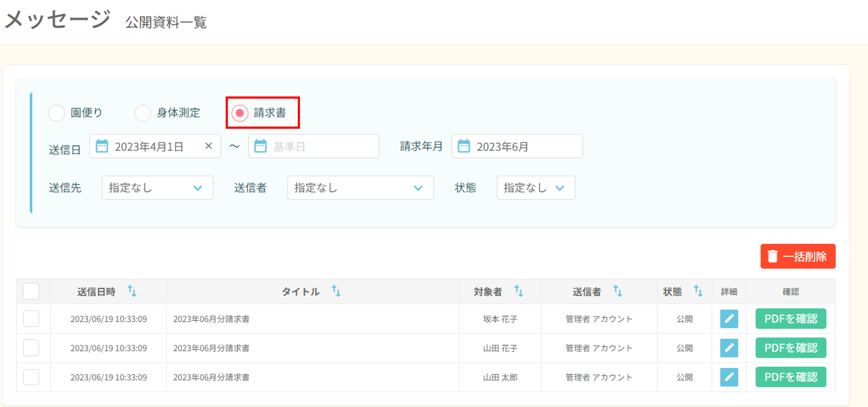The image size is (868, 407).
Task: Check the row for 山田 花子
Action: (x=31, y=348)
